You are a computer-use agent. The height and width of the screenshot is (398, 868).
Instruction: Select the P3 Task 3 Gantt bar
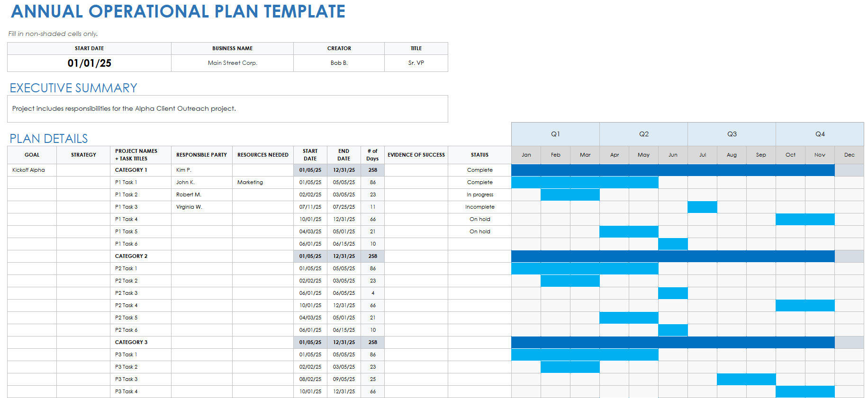coord(746,379)
